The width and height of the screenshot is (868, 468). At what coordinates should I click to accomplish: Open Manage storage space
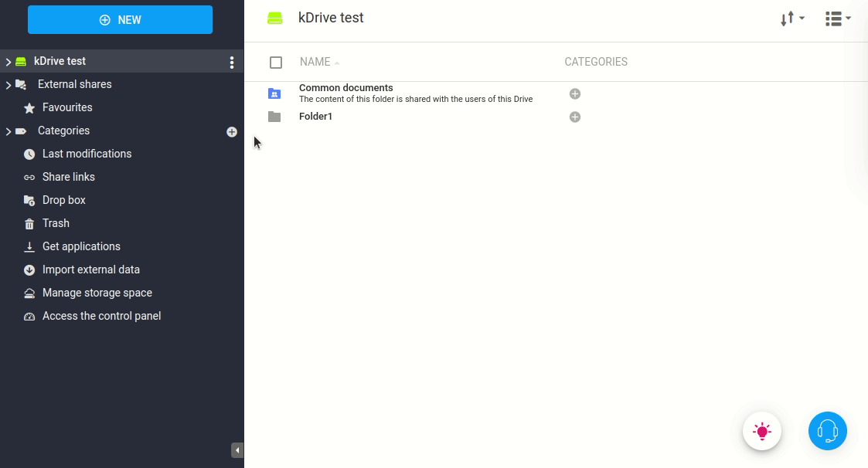[x=97, y=293]
